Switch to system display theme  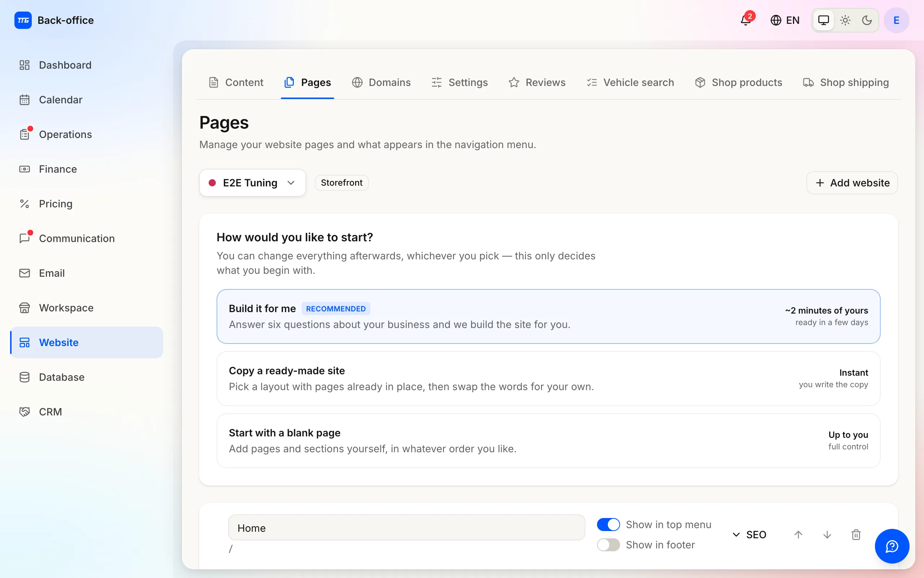(x=824, y=20)
